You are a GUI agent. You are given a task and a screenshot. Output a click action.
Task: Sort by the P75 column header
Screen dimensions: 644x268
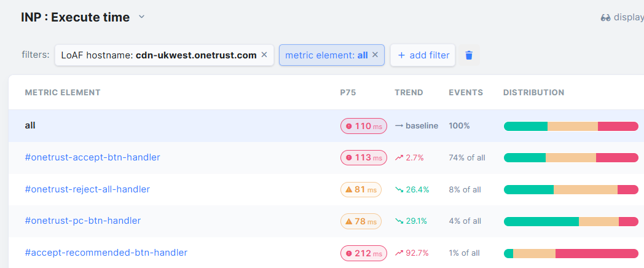pos(348,93)
